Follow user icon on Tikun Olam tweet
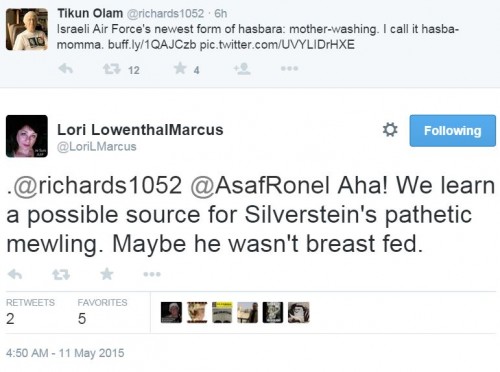The image size is (500, 372). pos(242,69)
